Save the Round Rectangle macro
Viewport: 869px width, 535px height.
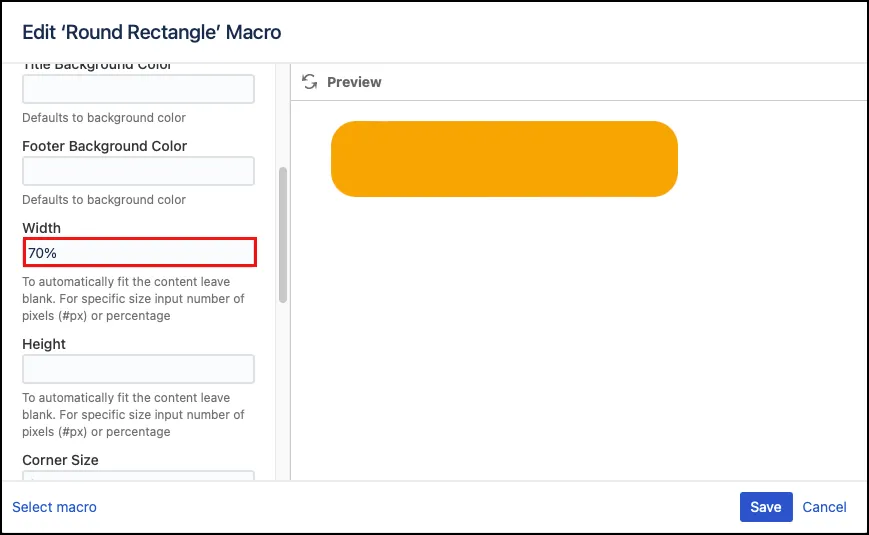[766, 507]
